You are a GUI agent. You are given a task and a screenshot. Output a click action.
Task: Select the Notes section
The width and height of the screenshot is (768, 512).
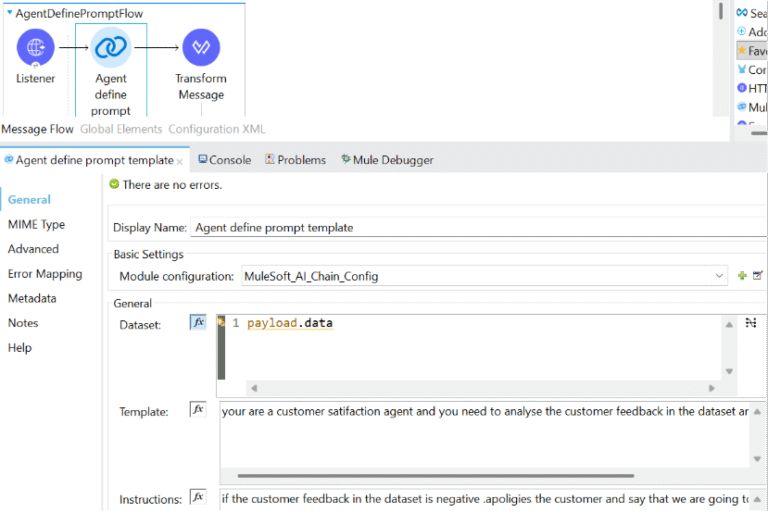[23, 323]
